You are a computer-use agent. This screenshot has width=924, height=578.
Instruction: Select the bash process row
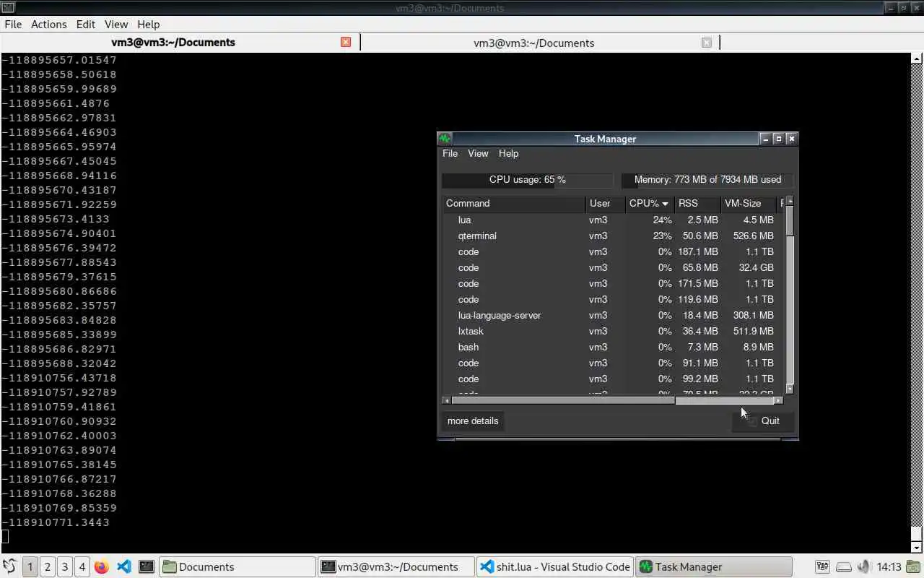(613, 347)
